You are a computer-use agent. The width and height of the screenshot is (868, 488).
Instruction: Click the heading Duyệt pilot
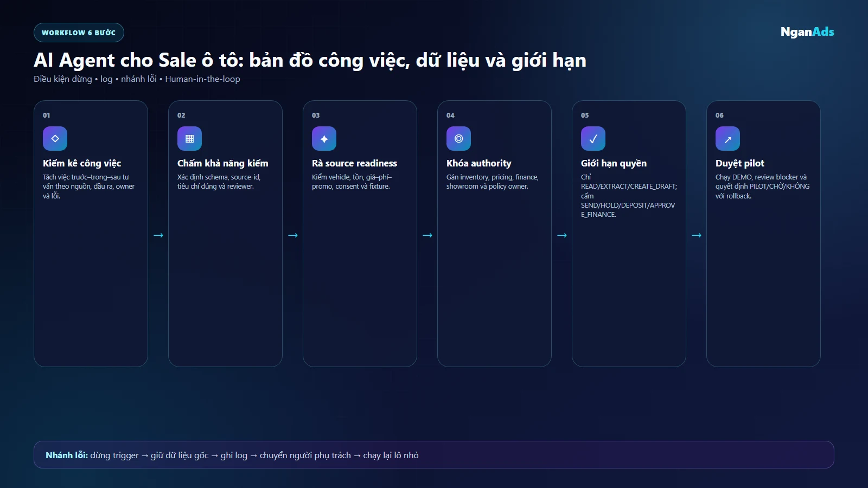click(x=740, y=163)
